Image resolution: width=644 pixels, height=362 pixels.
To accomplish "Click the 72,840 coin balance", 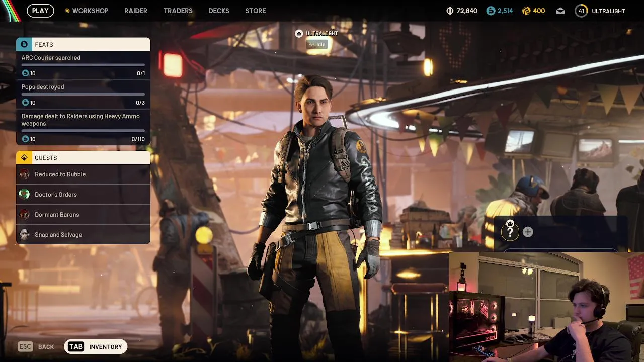I will [467, 11].
